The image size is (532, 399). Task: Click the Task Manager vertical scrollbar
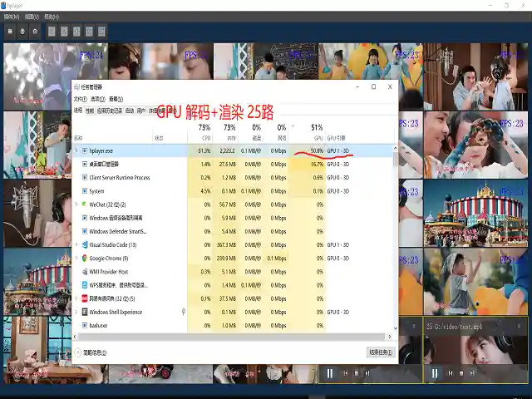point(396,233)
